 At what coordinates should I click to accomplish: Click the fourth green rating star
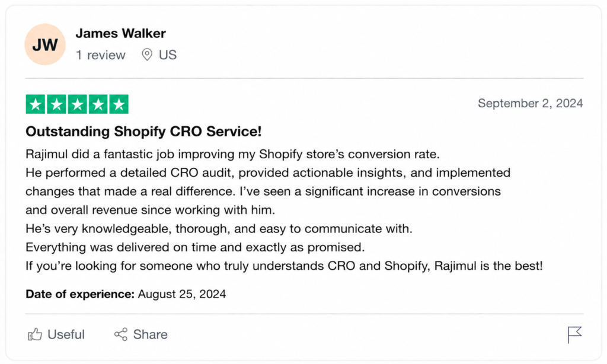(x=98, y=104)
